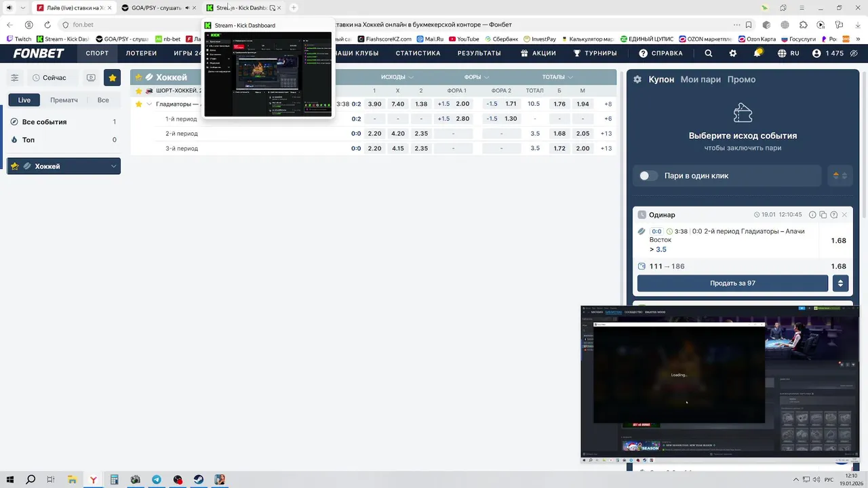This screenshot has width=868, height=488.
Task: Open the Топ events list
Action: click(64, 140)
